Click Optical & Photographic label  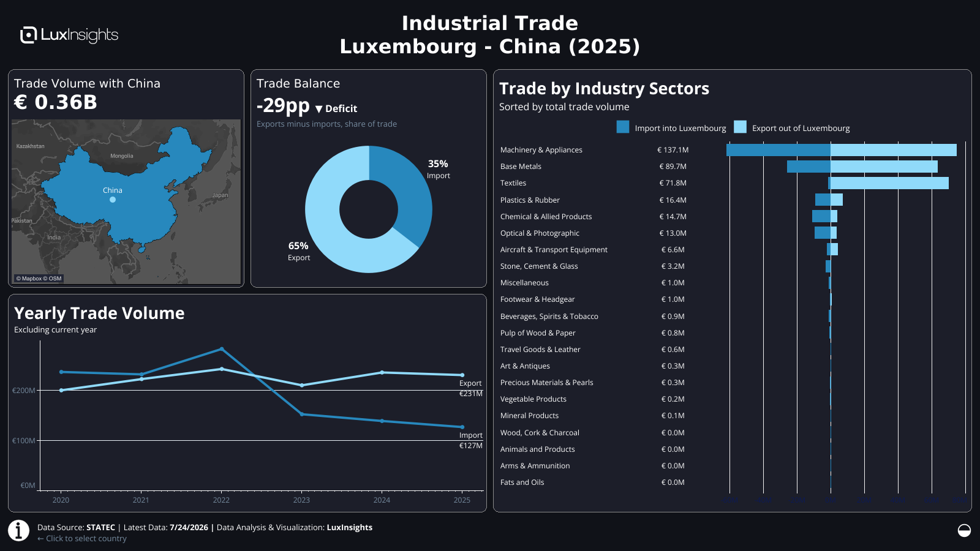click(x=540, y=233)
